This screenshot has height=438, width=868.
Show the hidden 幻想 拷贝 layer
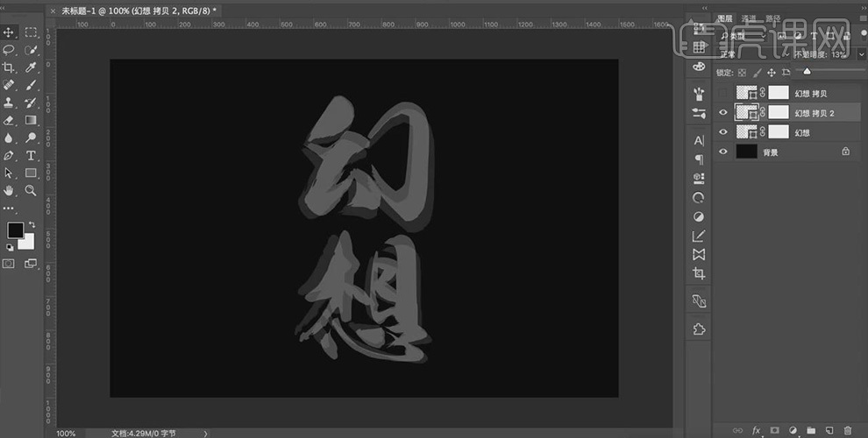[723, 93]
